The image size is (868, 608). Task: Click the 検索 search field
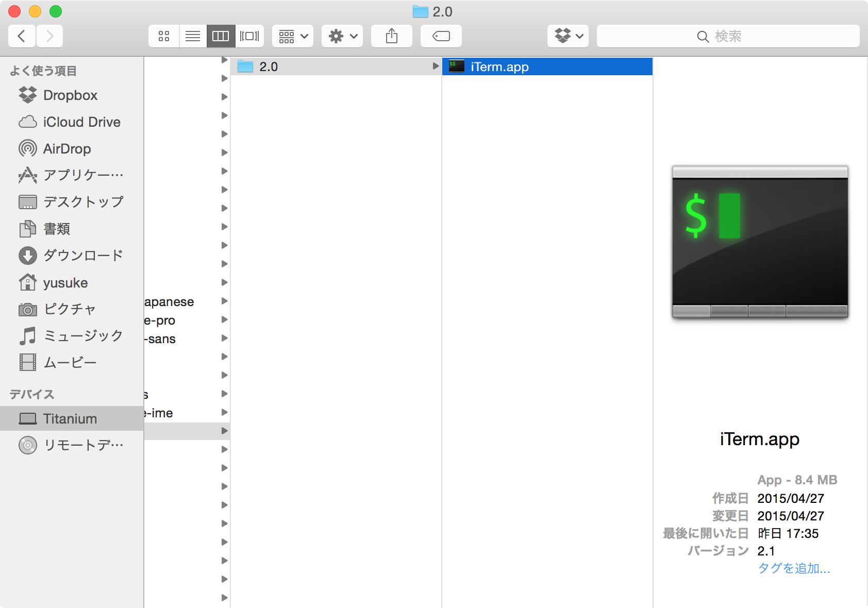pyautogui.click(x=728, y=36)
